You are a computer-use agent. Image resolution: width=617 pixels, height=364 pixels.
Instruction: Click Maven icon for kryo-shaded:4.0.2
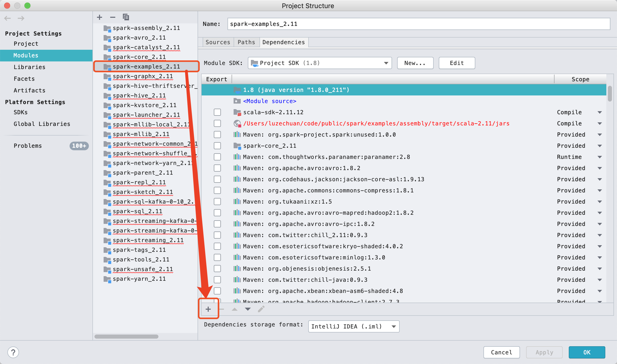click(x=237, y=246)
